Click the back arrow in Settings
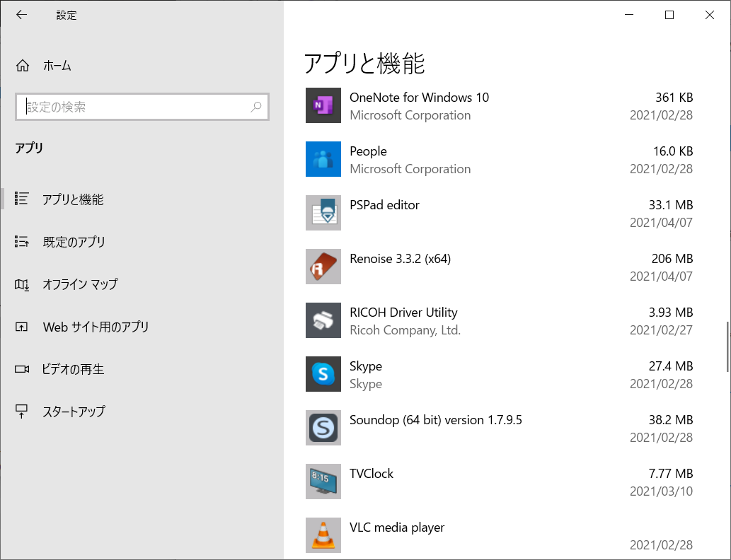Image resolution: width=731 pixels, height=560 pixels. pyautogui.click(x=21, y=15)
